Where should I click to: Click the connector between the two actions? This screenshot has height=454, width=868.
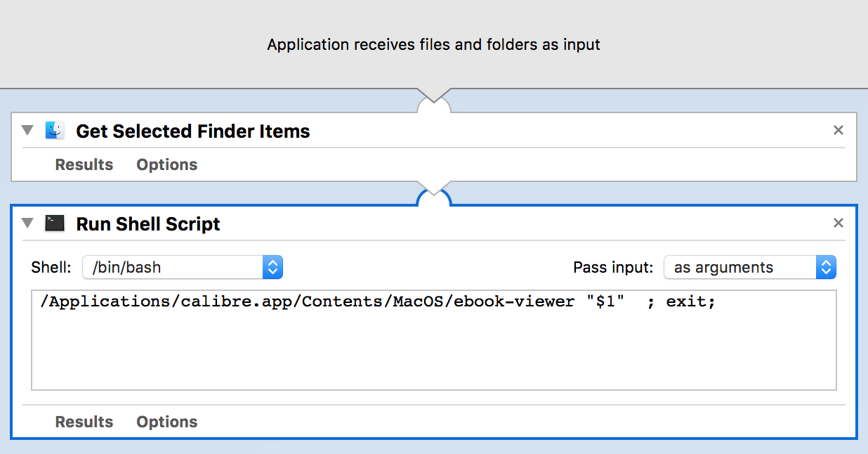(x=434, y=192)
